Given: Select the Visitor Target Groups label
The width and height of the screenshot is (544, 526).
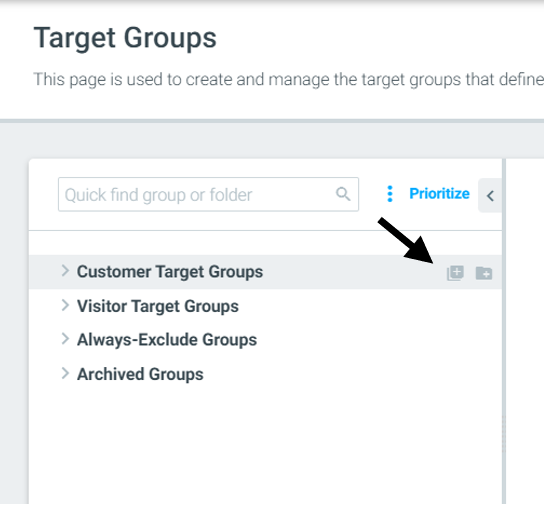Looking at the screenshot, I should click(158, 306).
